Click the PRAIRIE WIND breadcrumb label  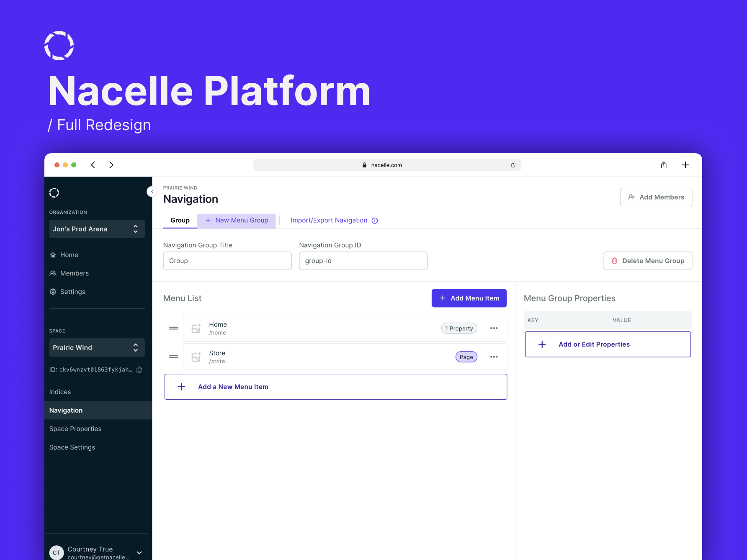180,188
